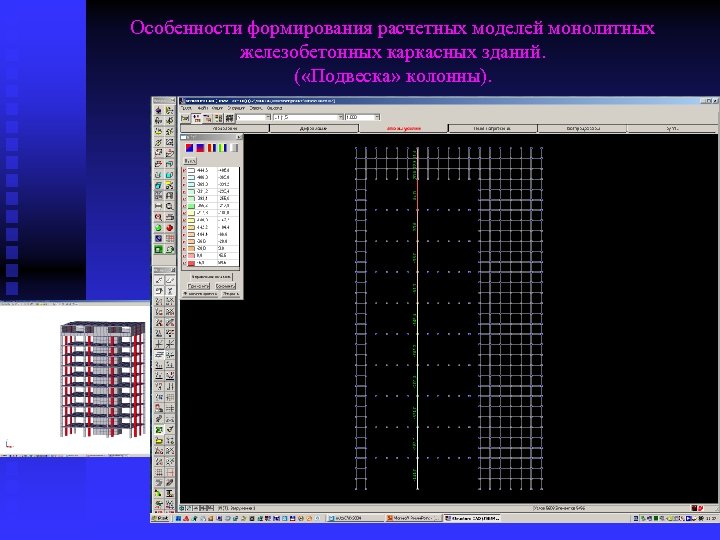Activate the Structure CAD taskbar button

[472, 518]
